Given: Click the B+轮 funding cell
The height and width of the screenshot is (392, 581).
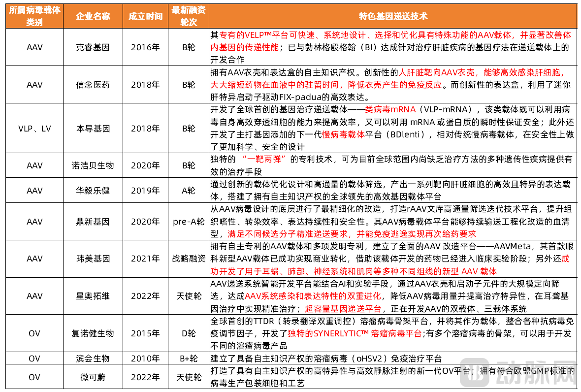Looking at the screenshot, I should coord(189,359).
